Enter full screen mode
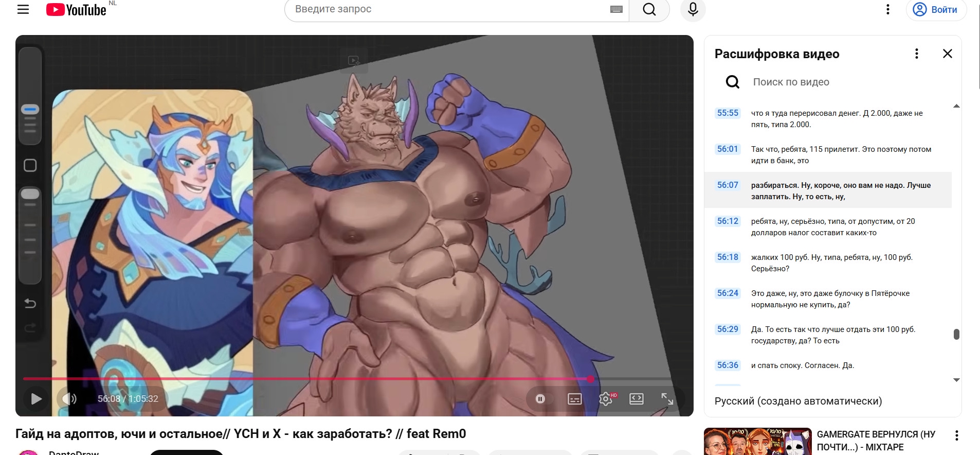This screenshot has height=455, width=980. (x=667, y=399)
